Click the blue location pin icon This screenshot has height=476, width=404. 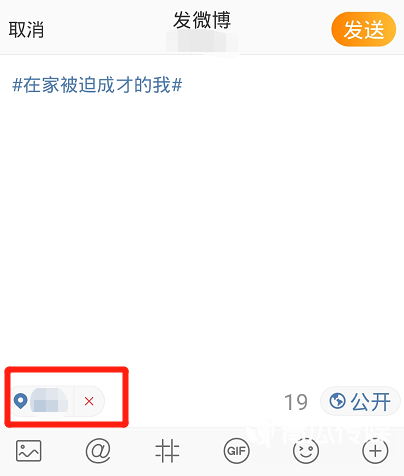click(20, 401)
